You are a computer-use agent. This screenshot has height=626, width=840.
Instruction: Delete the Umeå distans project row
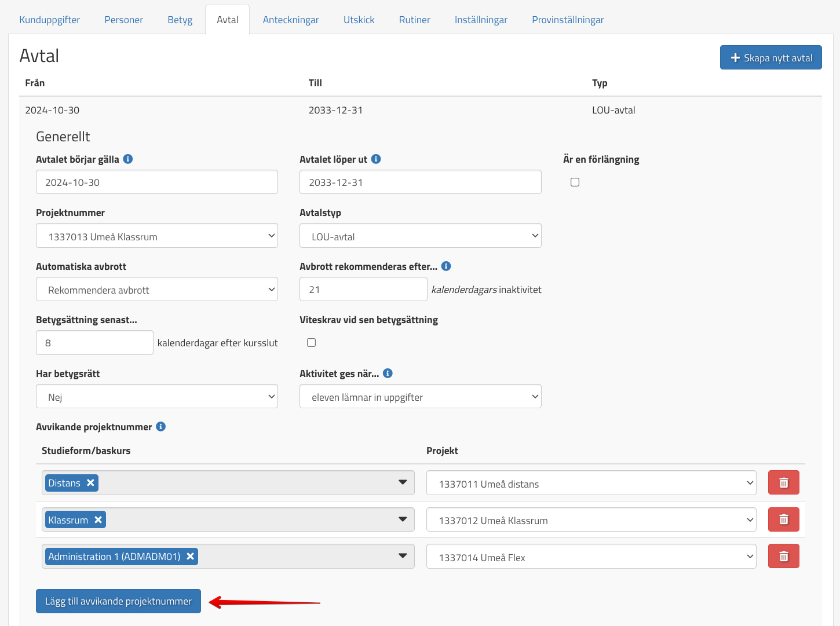click(x=783, y=483)
